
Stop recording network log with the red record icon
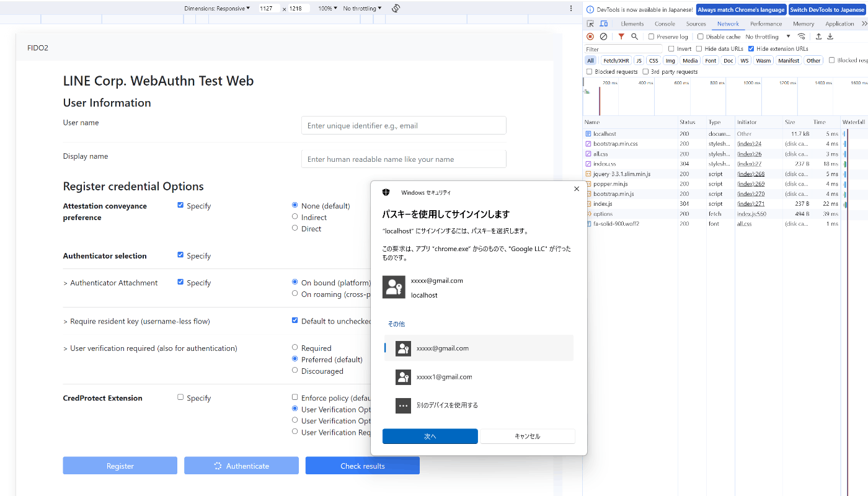click(590, 37)
